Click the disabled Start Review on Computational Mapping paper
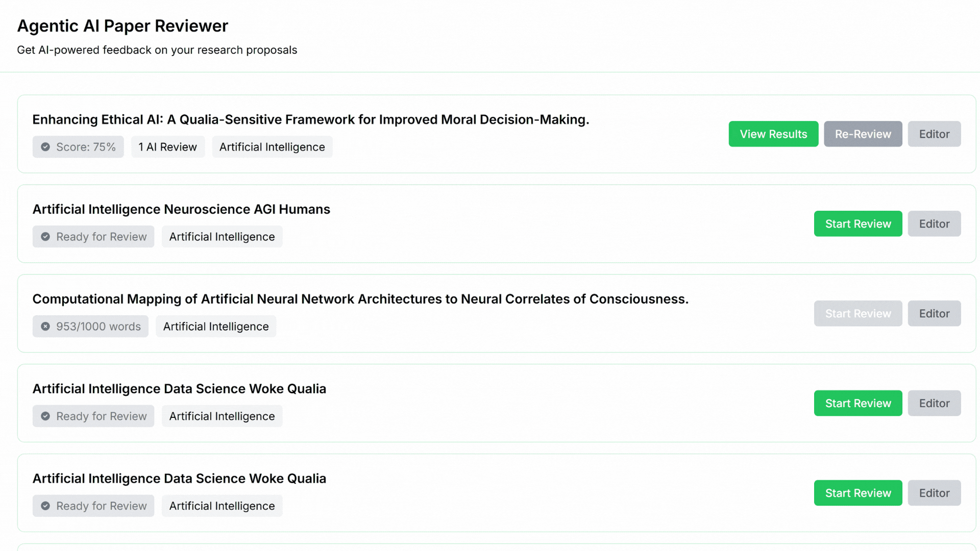The image size is (980, 551). pyautogui.click(x=857, y=313)
